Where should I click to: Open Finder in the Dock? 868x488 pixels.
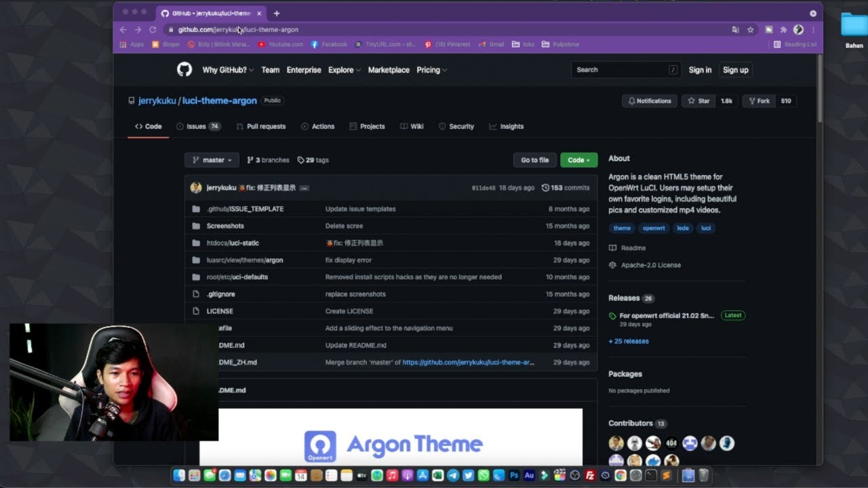pyautogui.click(x=179, y=476)
